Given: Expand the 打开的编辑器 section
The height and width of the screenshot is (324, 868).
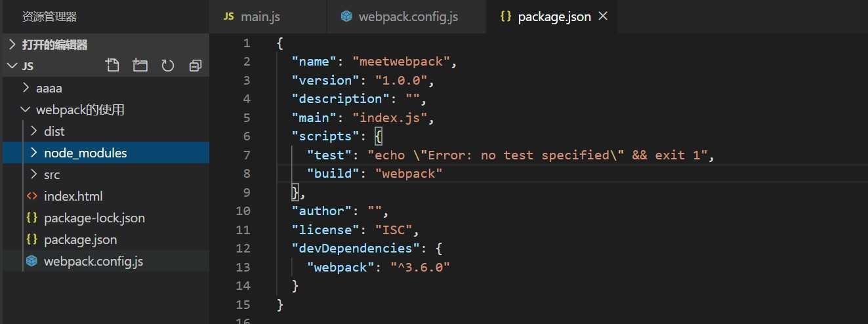Looking at the screenshot, I should tap(12, 45).
